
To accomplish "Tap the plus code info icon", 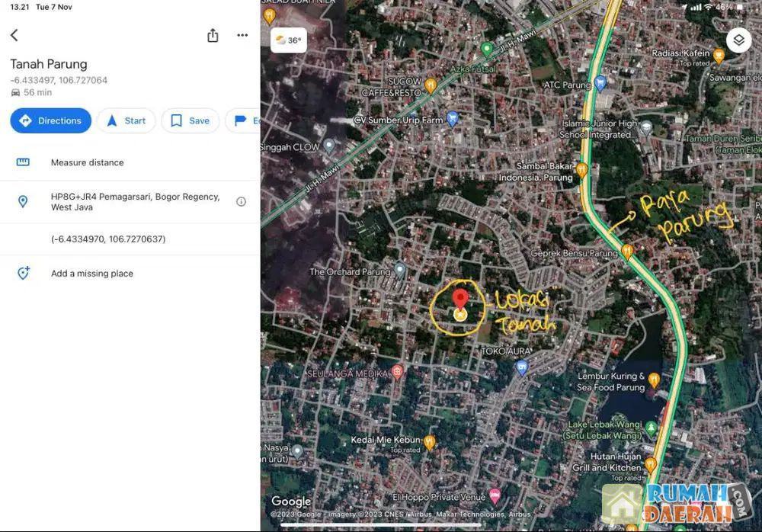I will pos(241,202).
